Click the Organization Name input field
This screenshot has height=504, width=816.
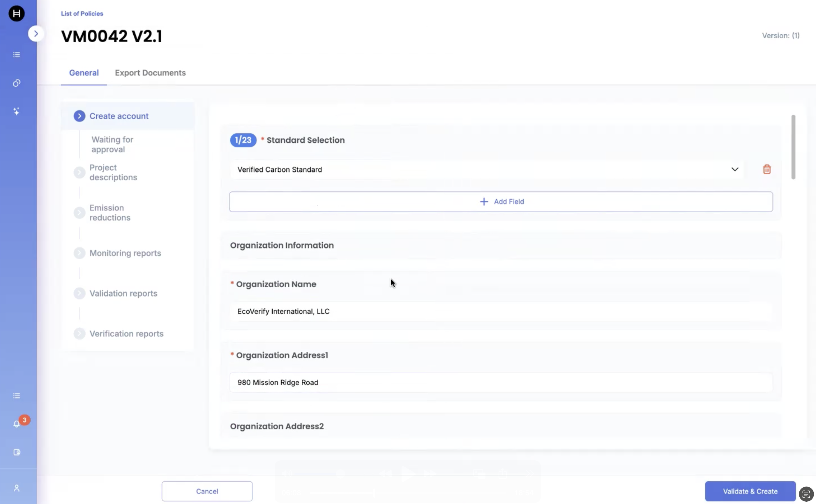(500, 311)
